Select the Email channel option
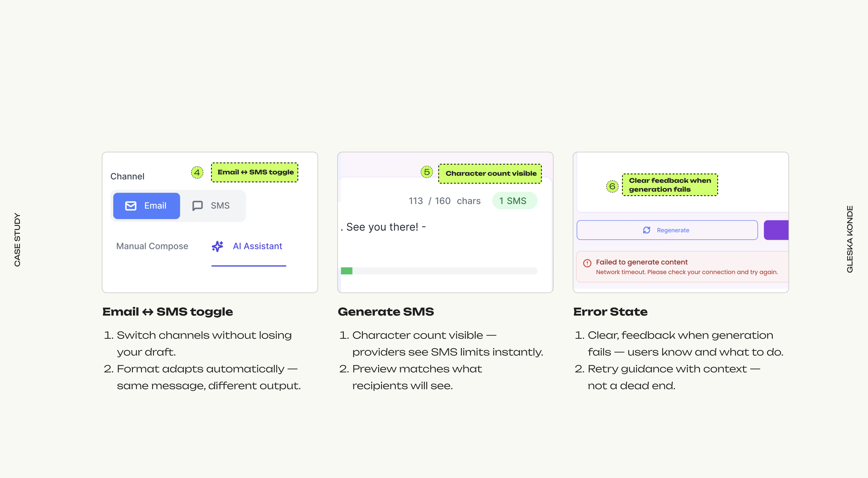This screenshot has width=868, height=478. pos(147,206)
